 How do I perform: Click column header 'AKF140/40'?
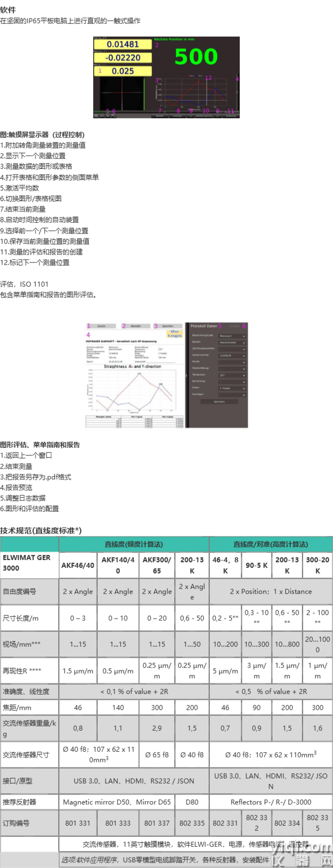click(x=117, y=565)
